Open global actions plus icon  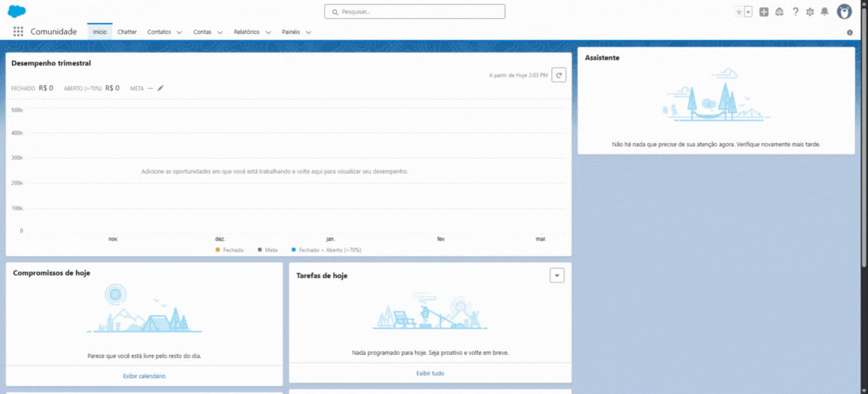coord(764,12)
